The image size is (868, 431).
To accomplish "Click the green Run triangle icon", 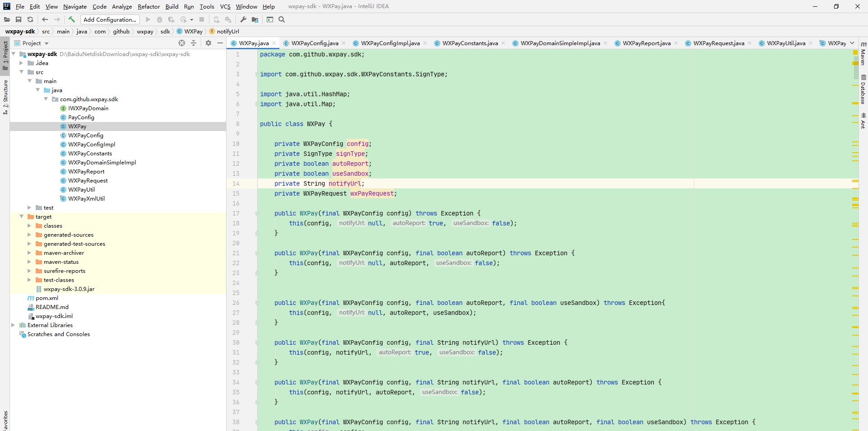I will pyautogui.click(x=148, y=19).
